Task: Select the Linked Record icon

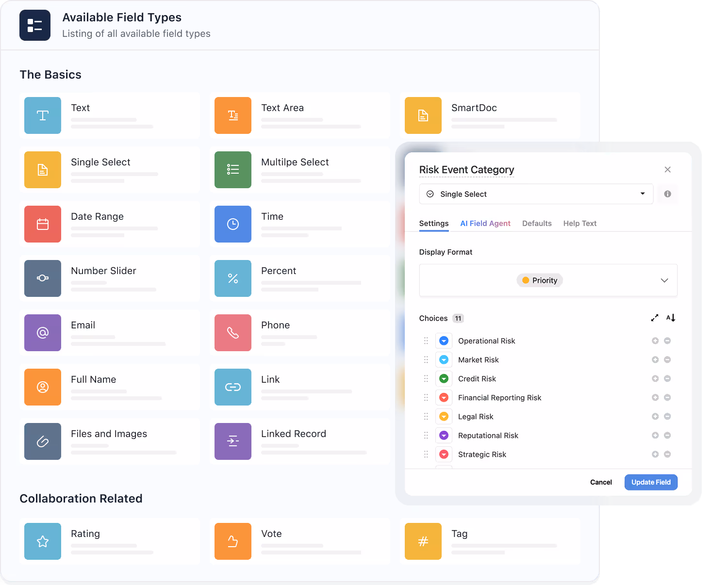Action: pos(233,441)
